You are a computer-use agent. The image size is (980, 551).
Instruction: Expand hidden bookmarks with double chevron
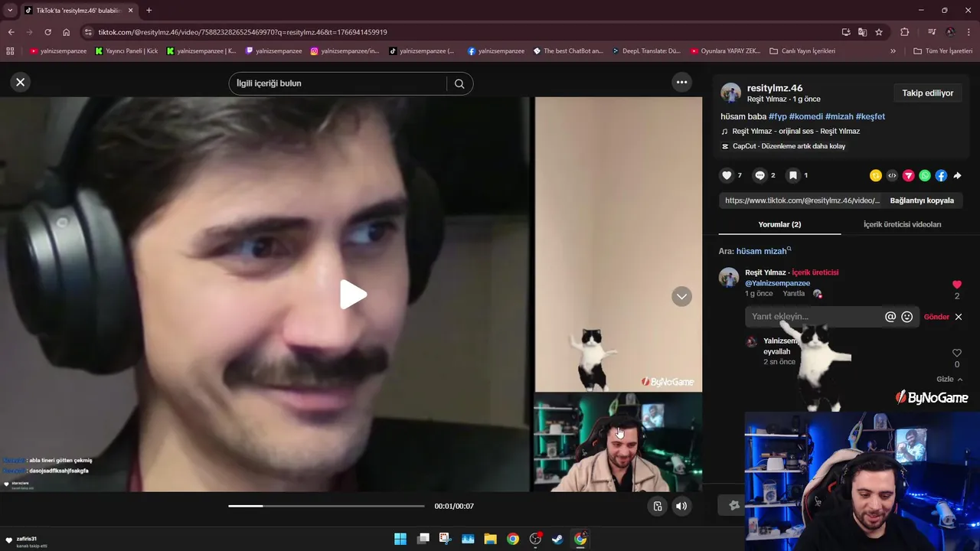click(893, 51)
